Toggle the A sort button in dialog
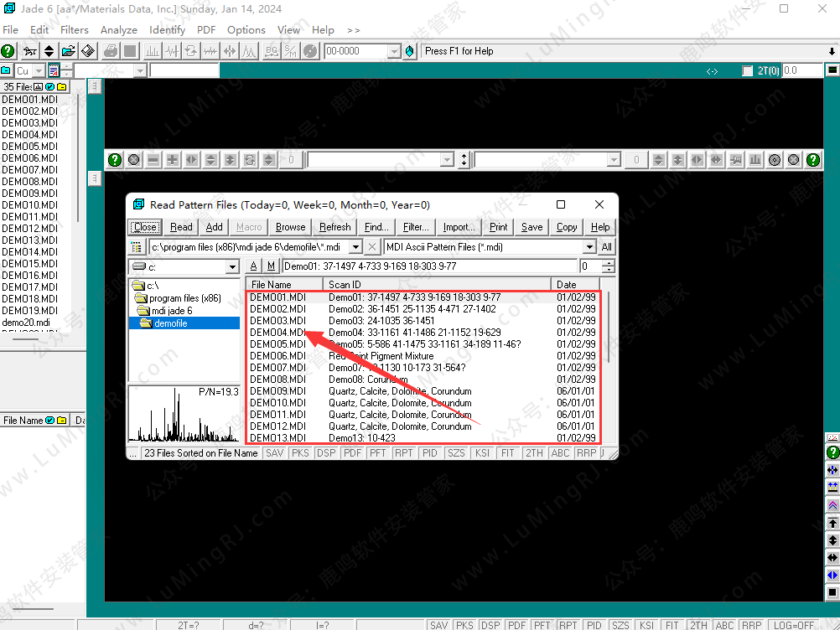The width and height of the screenshot is (840, 630). (x=253, y=266)
